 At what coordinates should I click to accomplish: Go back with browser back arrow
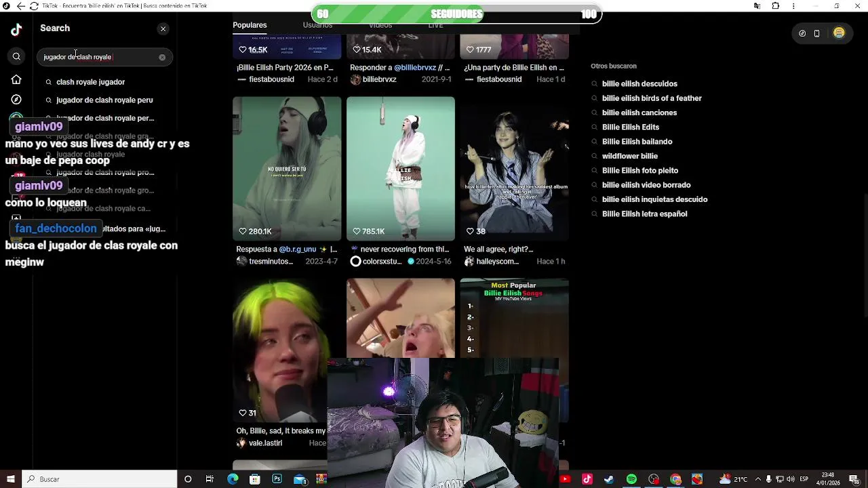click(20, 6)
